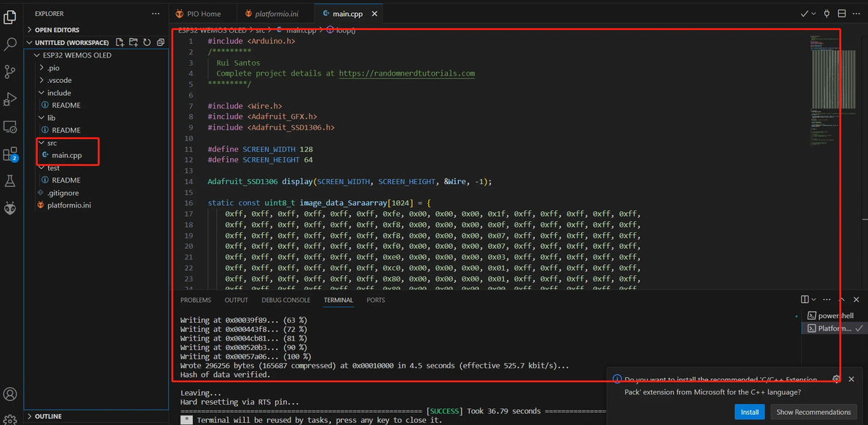The image size is (868, 425).
Task: Open the DEBUG CONSOLE panel tab
Action: 285,300
